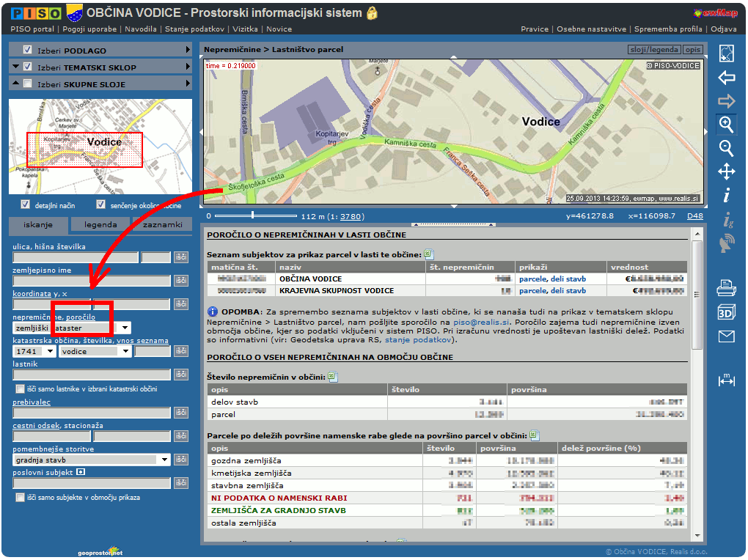Expand the TEMATSKI SKLOP right arrow

(x=188, y=67)
